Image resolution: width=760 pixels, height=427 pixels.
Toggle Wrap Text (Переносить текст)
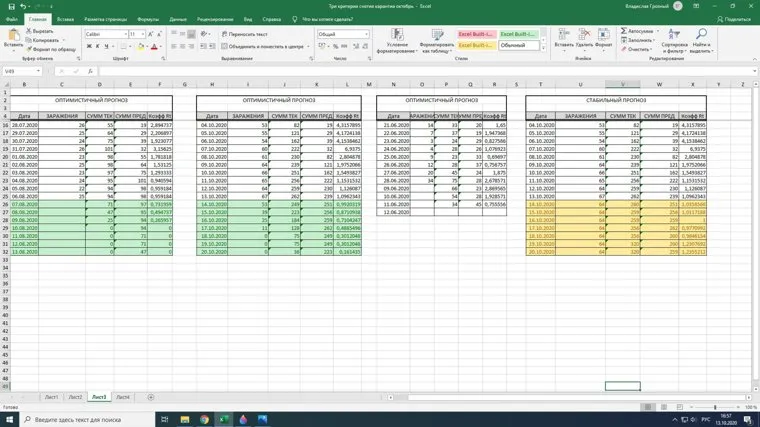[x=245, y=34]
